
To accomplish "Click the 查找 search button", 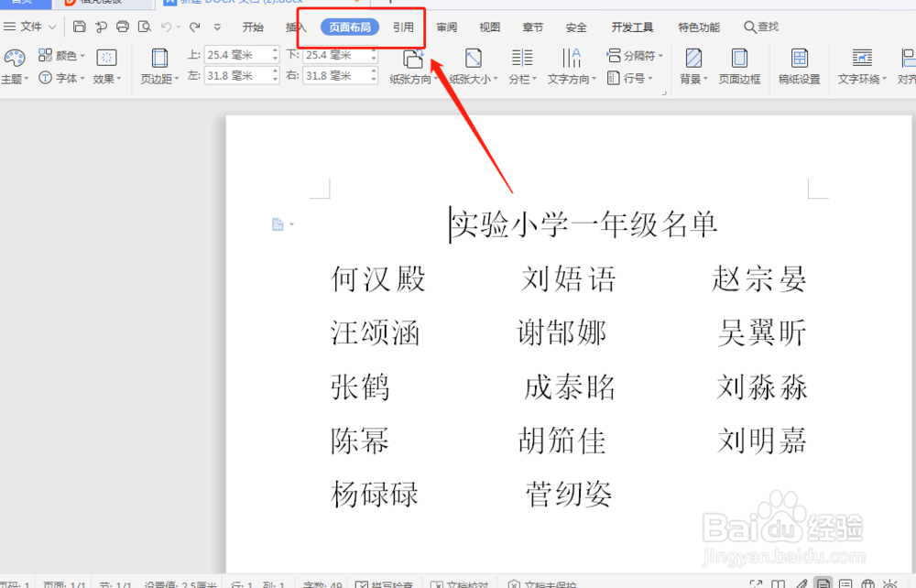I will point(761,27).
